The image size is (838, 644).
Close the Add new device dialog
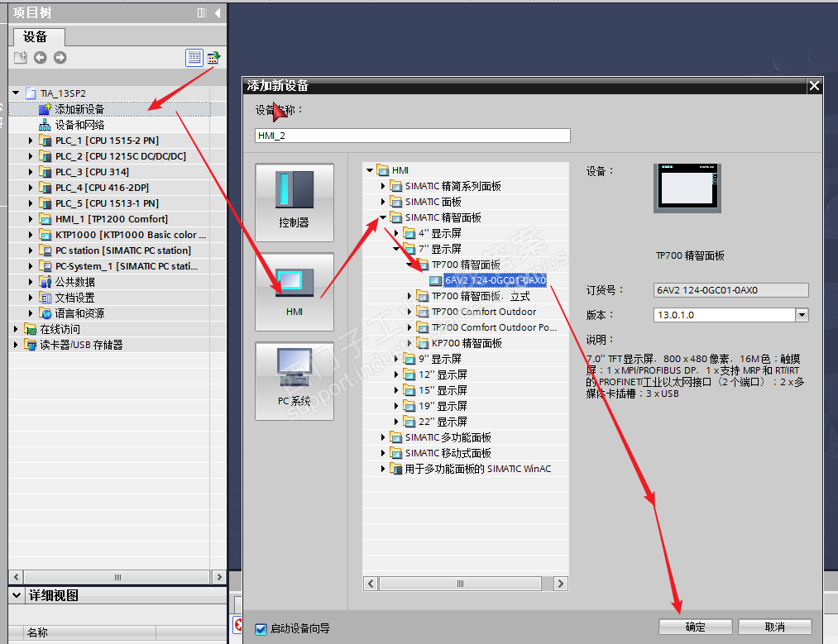click(x=814, y=85)
